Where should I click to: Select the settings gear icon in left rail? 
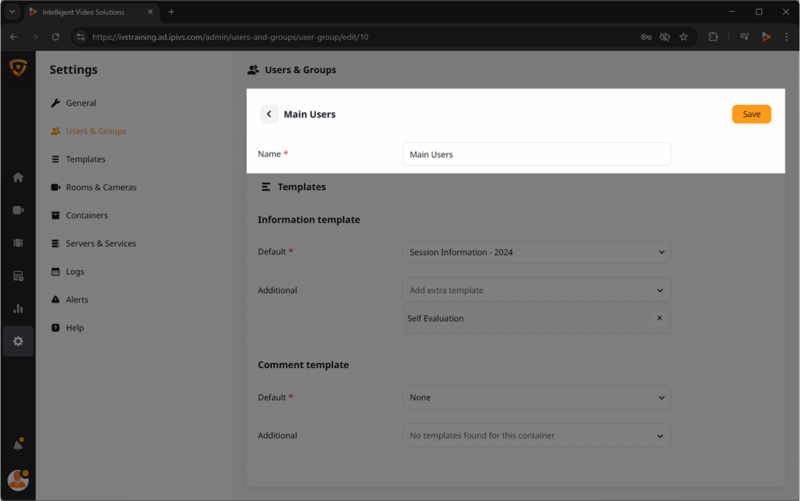coord(18,341)
